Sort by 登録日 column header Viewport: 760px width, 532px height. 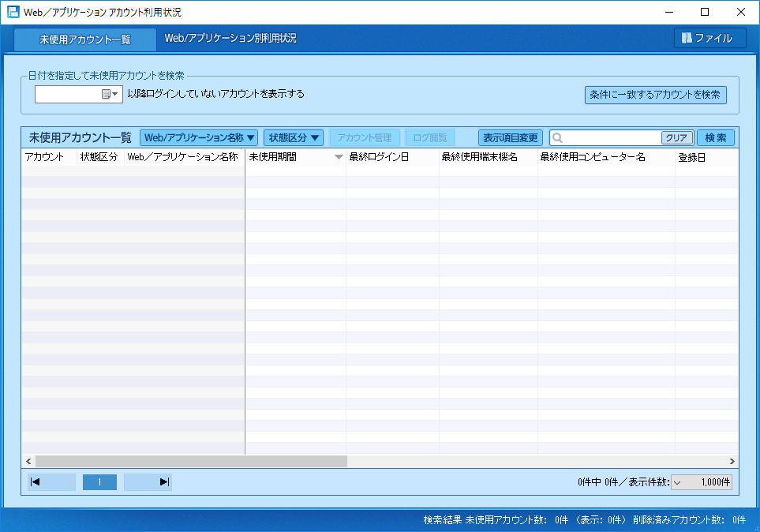pyautogui.click(x=706, y=157)
